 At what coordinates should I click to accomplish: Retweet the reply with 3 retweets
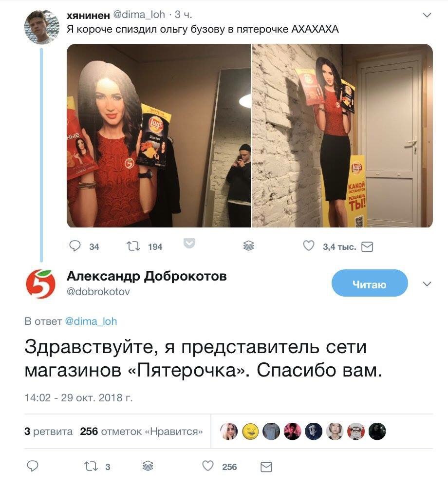pos(91,466)
